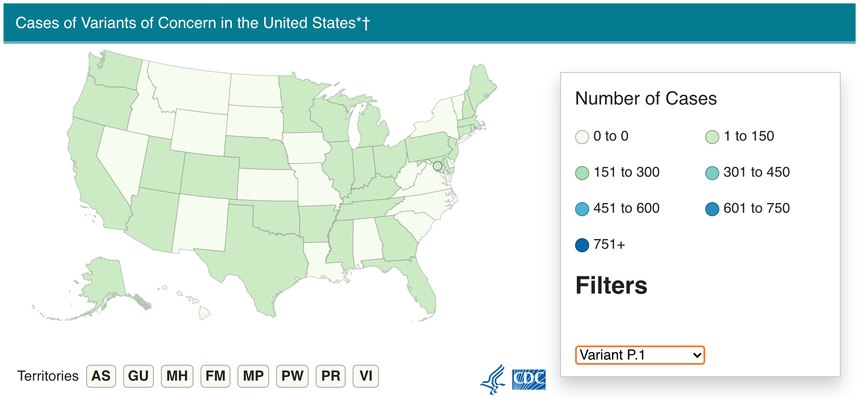The width and height of the screenshot is (860, 399).
Task: Open the Variant P.1 dropdown
Action: click(640, 355)
